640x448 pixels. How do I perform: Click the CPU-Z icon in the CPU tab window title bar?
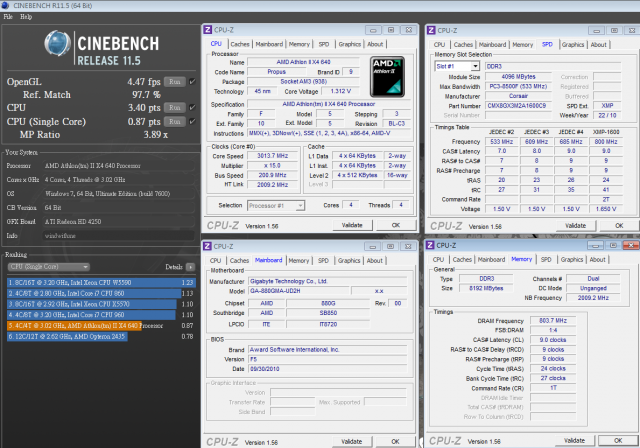click(x=208, y=30)
